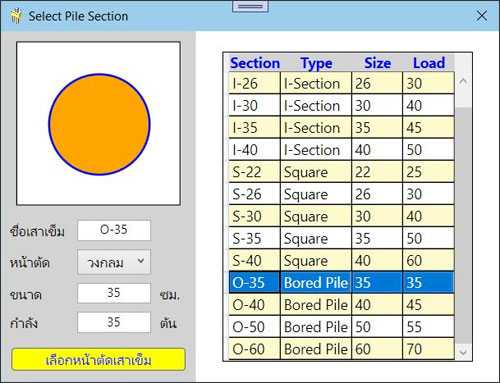Click the Load cell 45 in row I-35
The image size is (500, 383).
pos(428,127)
